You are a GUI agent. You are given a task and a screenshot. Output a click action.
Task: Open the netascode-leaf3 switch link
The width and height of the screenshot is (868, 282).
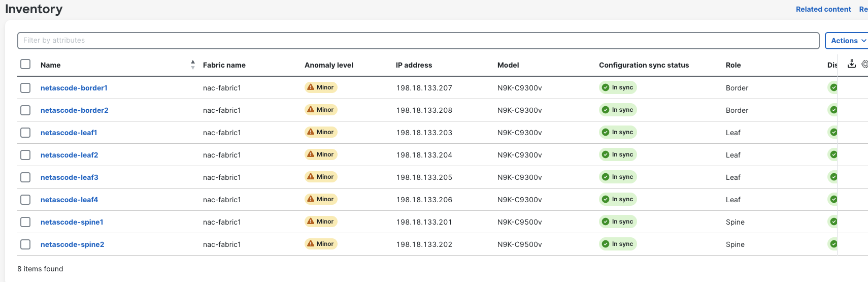pyautogui.click(x=70, y=177)
